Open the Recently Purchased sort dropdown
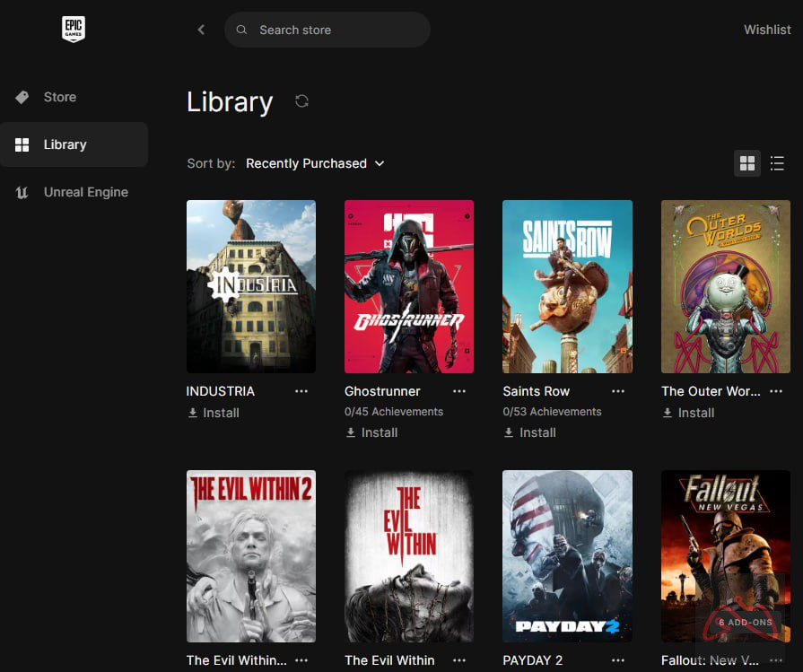The height and width of the screenshot is (672, 803). tap(315, 163)
